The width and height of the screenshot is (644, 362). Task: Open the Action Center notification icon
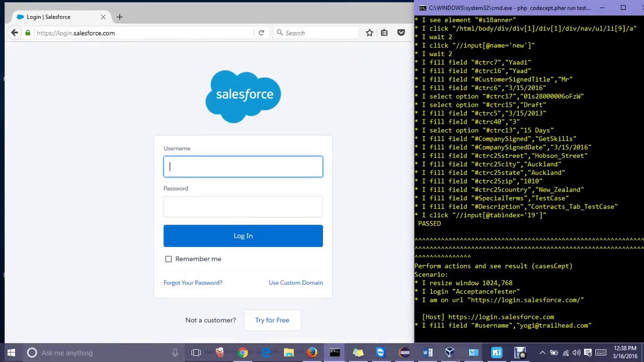coord(588,352)
